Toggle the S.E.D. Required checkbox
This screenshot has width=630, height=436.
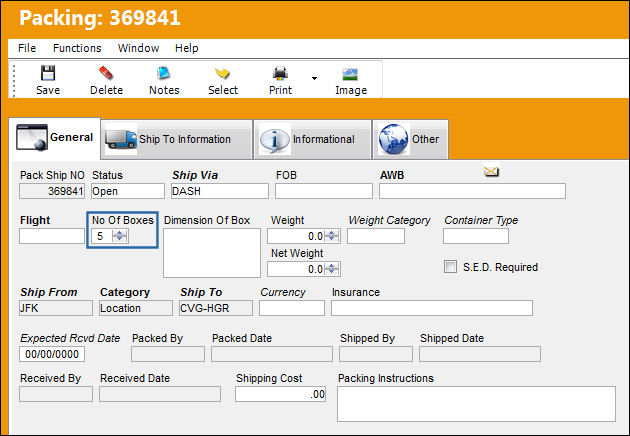(450, 266)
